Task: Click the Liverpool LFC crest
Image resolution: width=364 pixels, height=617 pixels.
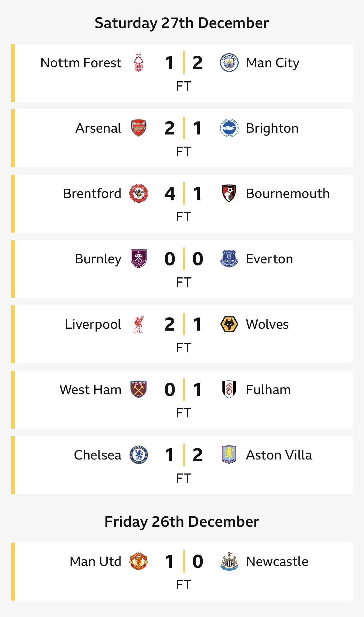Action: tap(139, 324)
